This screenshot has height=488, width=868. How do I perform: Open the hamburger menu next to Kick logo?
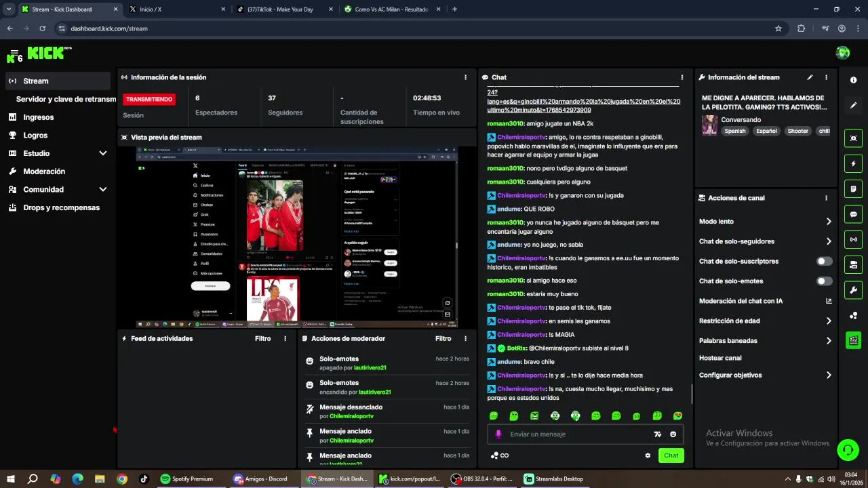point(14,53)
